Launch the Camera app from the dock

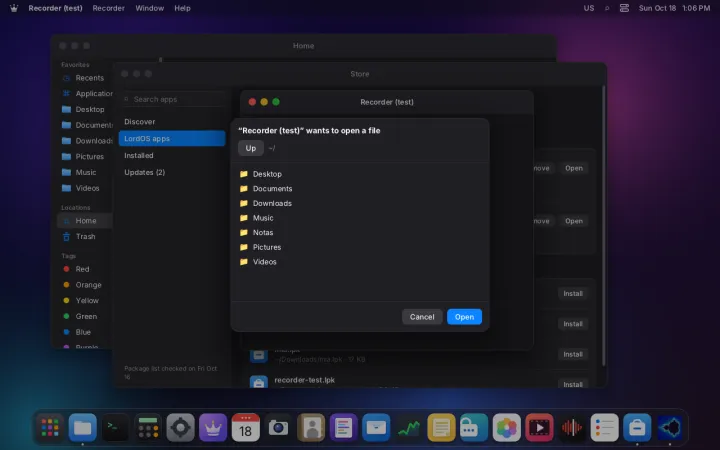[x=278, y=428]
